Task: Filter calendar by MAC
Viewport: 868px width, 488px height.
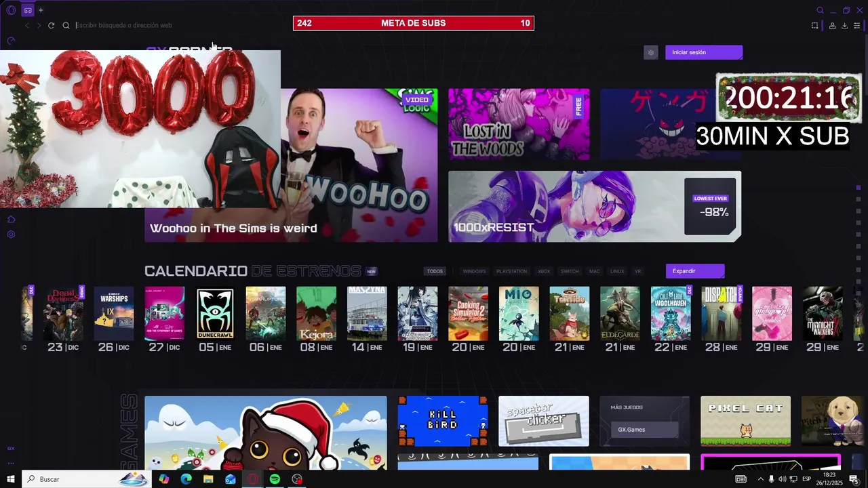Action: click(594, 271)
